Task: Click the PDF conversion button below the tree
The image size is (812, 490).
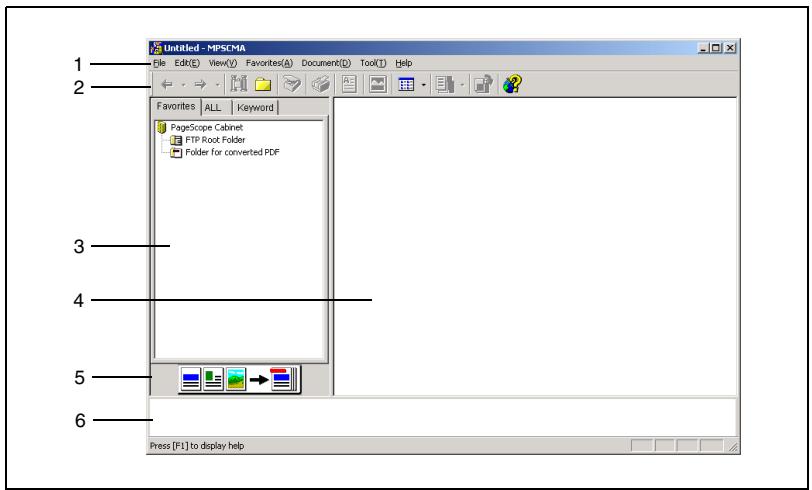Action: click(x=239, y=380)
